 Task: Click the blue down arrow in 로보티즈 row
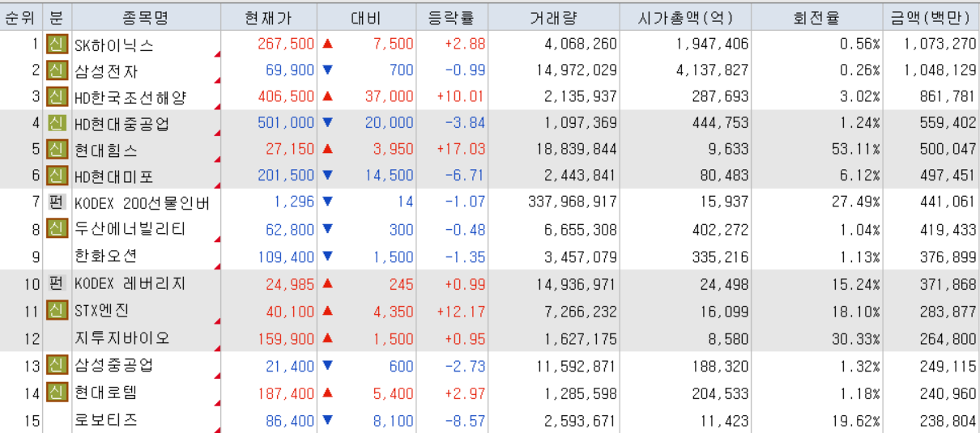[327, 420]
